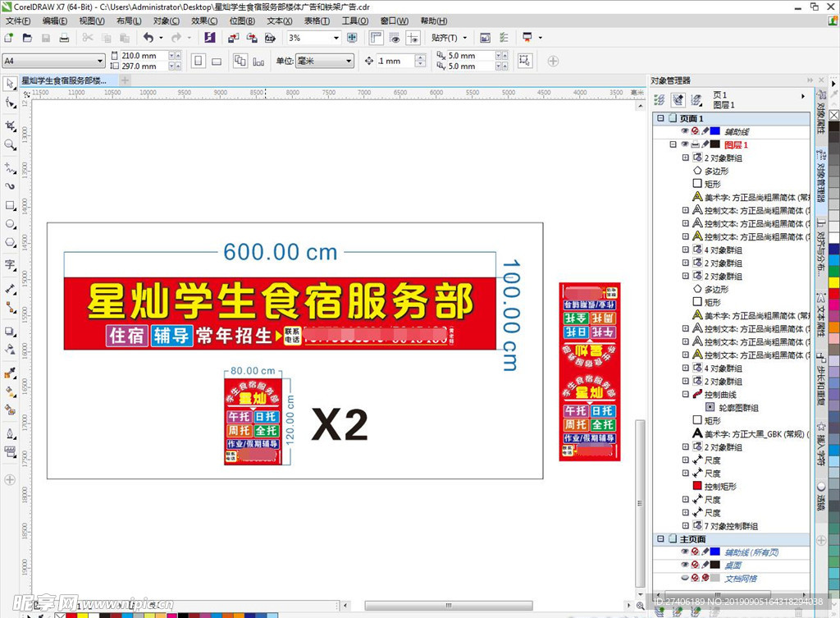Toggle visibility eye of 图层 1
The height and width of the screenshot is (618, 840).
tap(684, 144)
